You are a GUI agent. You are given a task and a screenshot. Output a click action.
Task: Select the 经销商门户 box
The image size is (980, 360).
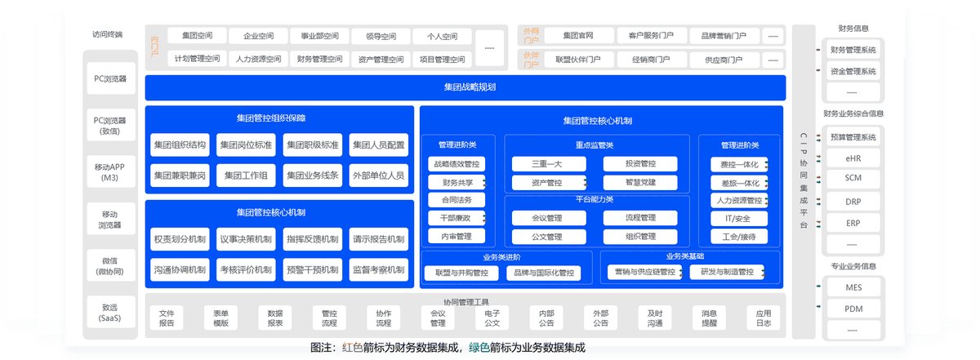coord(651,59)
